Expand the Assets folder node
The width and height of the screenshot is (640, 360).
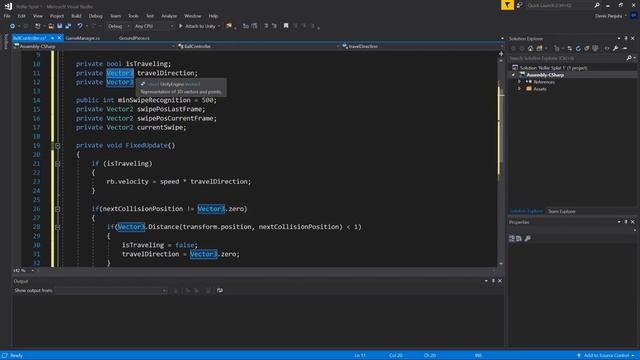[x=520, y=89]
